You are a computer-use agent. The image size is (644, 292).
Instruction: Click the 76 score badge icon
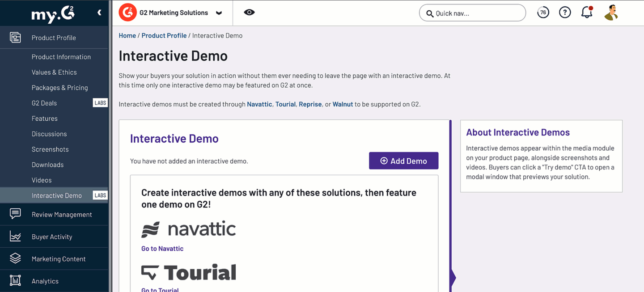click(543, 13)
